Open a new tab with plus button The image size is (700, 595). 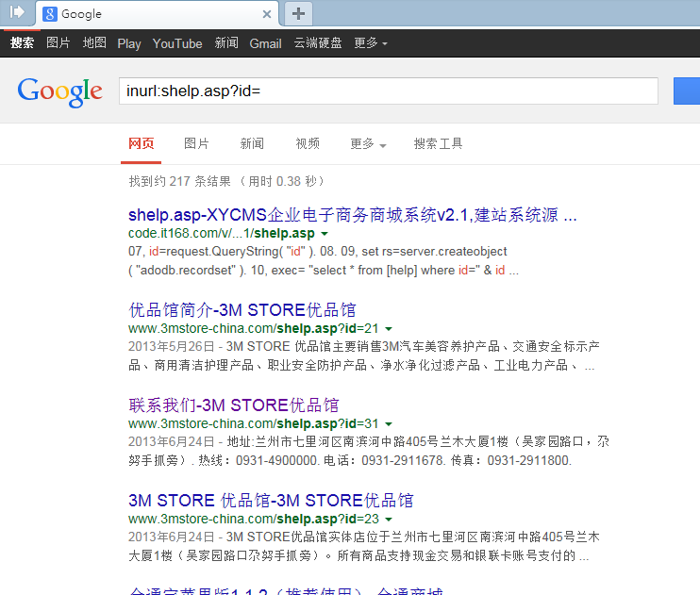(x=298, y=14)
